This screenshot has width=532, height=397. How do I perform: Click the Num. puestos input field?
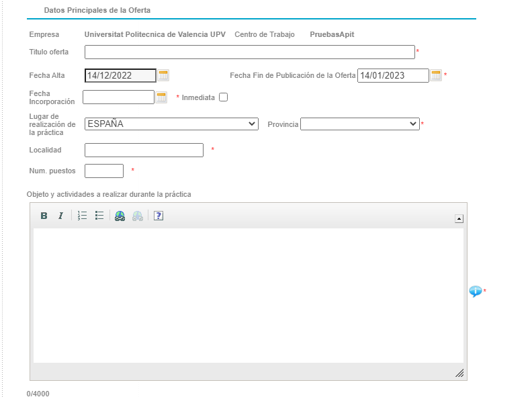[104, 171]
